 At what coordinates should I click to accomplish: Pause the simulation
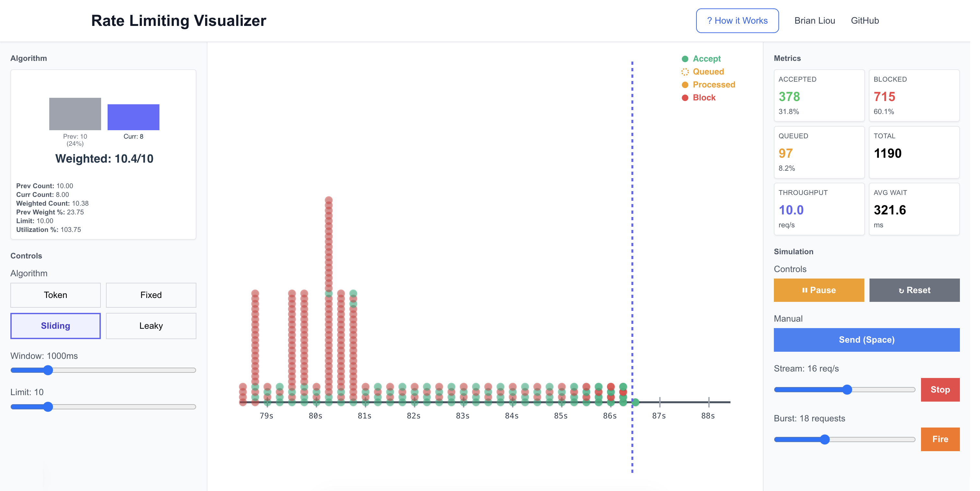click(x=818, y=290)
